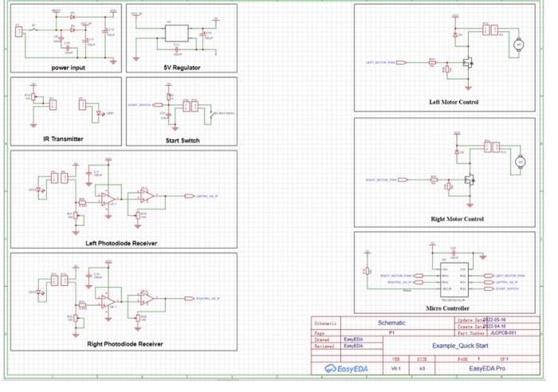Select the 'Right Motor Control' title
Screen dimensions: 558x392
458,219
